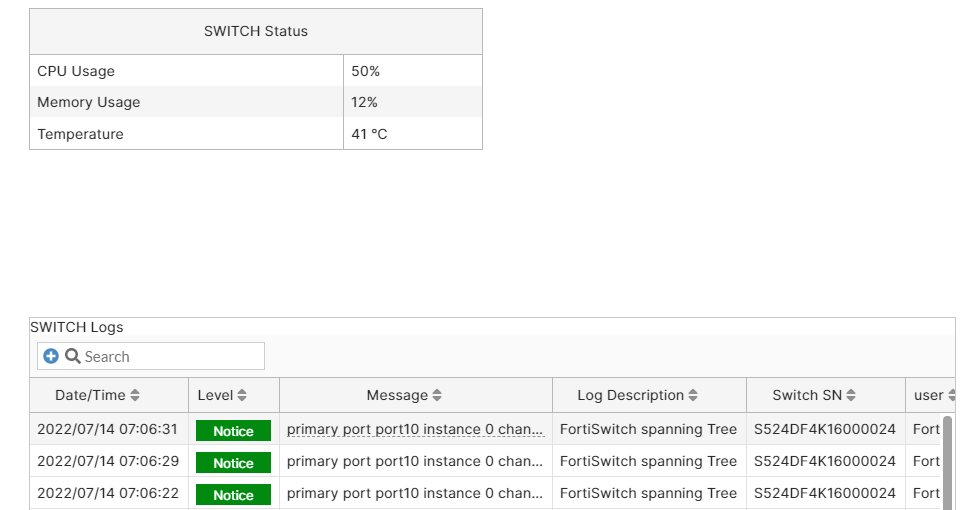
Task: Sort by Log Description arrows
Action: pos(694,396)
